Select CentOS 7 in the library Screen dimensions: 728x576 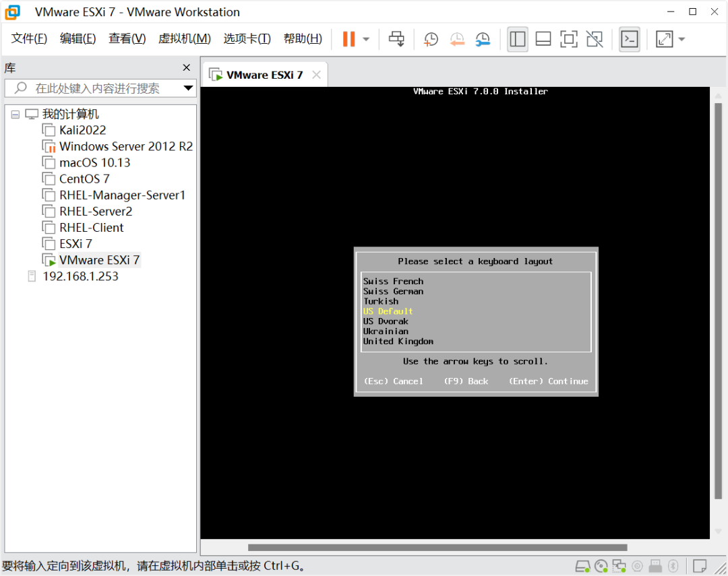84,179
